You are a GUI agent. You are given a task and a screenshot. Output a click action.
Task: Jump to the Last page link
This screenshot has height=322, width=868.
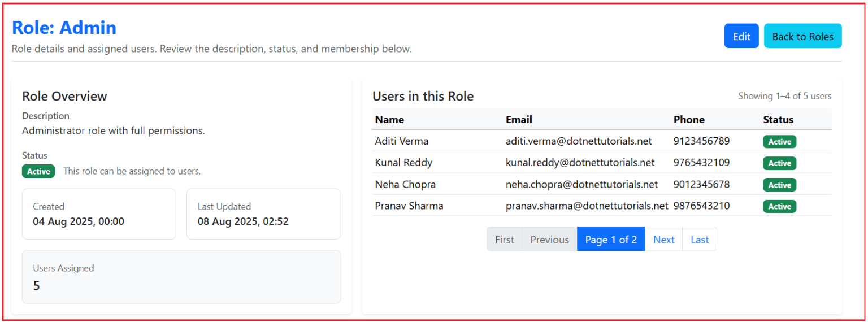coord(699,240)
